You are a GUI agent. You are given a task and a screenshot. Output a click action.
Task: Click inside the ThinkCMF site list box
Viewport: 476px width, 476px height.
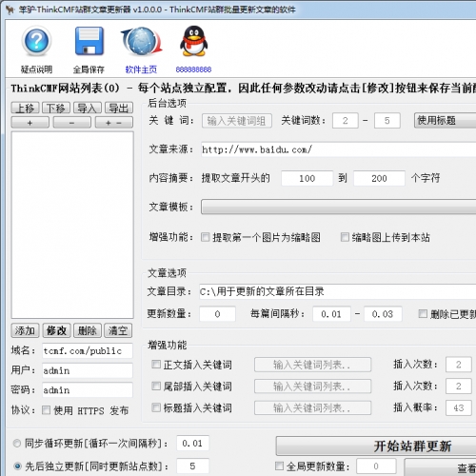pyautogui.click(x=72, y=225)
